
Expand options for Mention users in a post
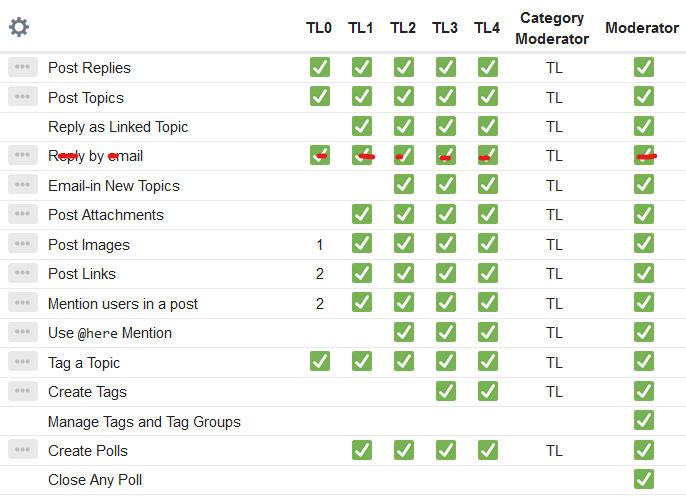pos(23,303)
